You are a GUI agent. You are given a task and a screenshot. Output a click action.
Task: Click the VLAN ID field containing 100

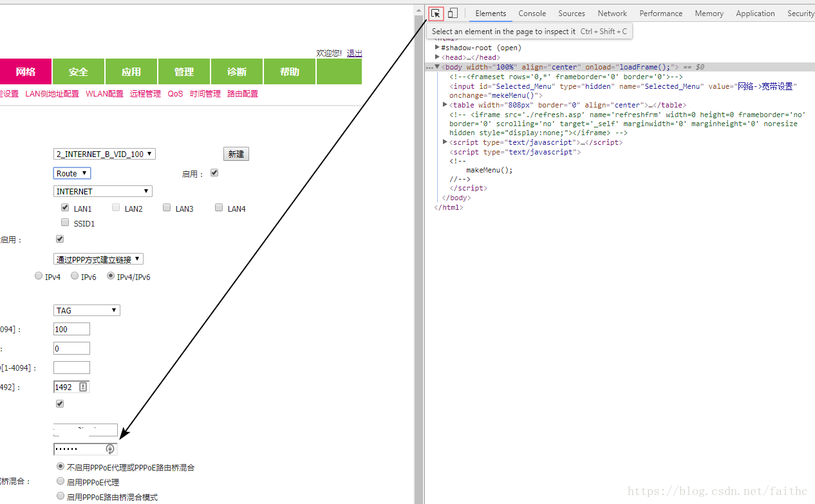point(71,329)
